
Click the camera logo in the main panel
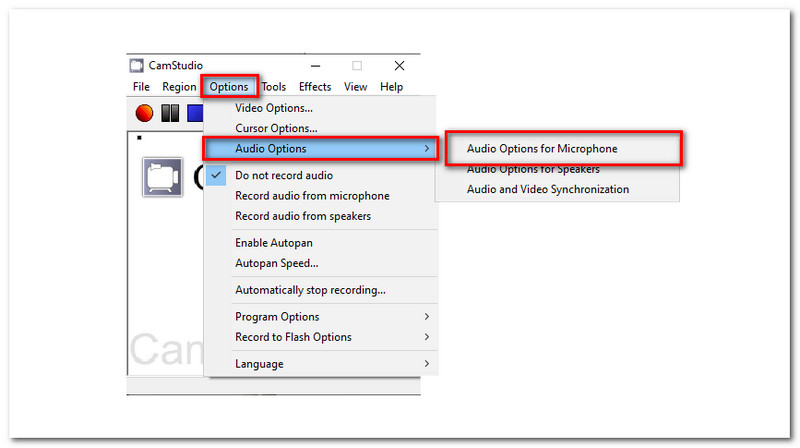click(162, 177)
